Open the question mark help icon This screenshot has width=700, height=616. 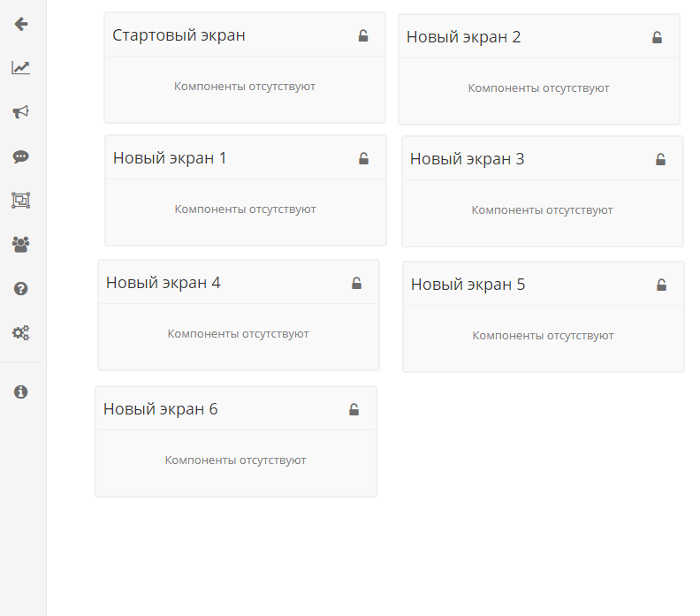21,289
